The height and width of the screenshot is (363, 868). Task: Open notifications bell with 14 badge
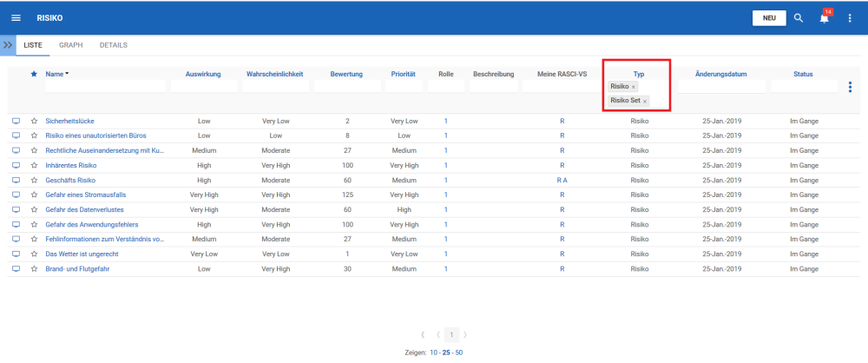click(825, 17)
